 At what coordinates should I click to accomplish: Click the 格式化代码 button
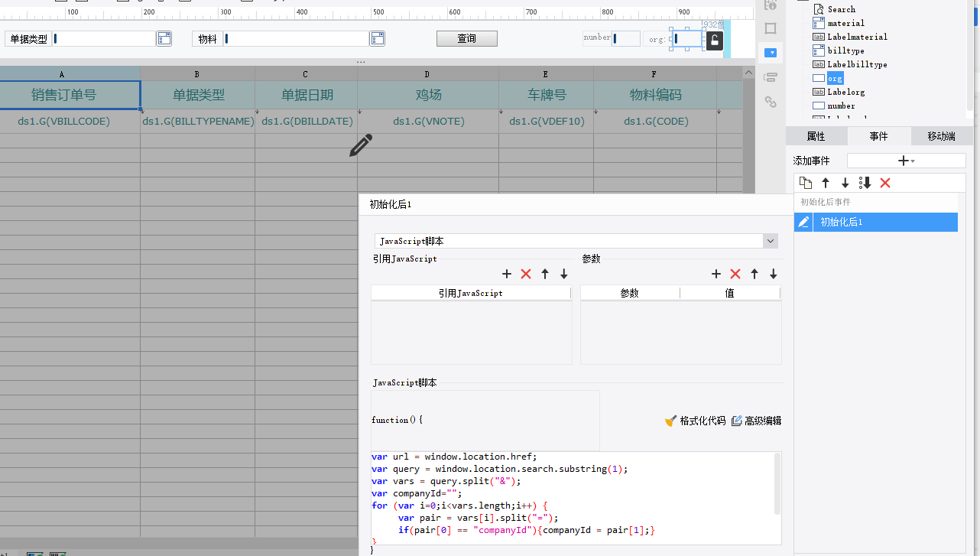point(696,421)
